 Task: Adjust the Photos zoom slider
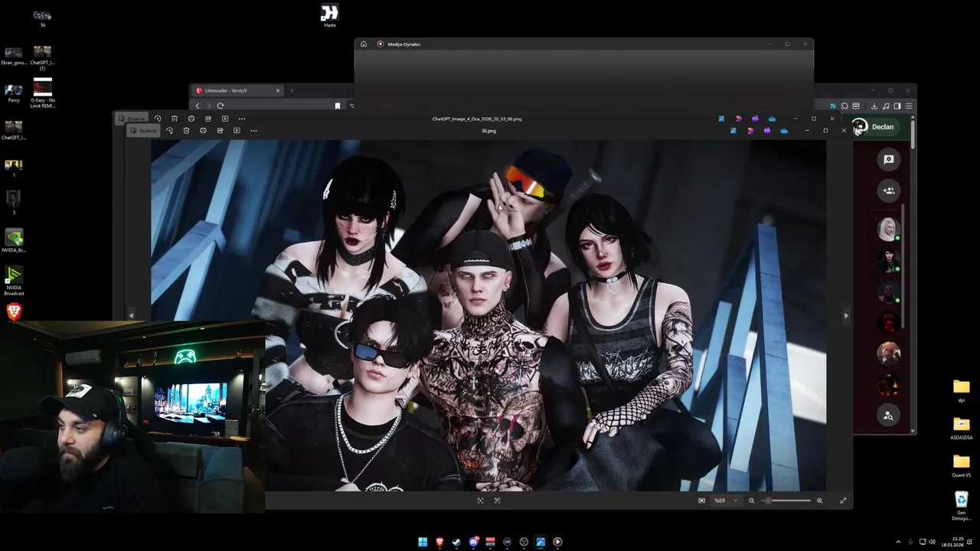click(x=786, y=500)
